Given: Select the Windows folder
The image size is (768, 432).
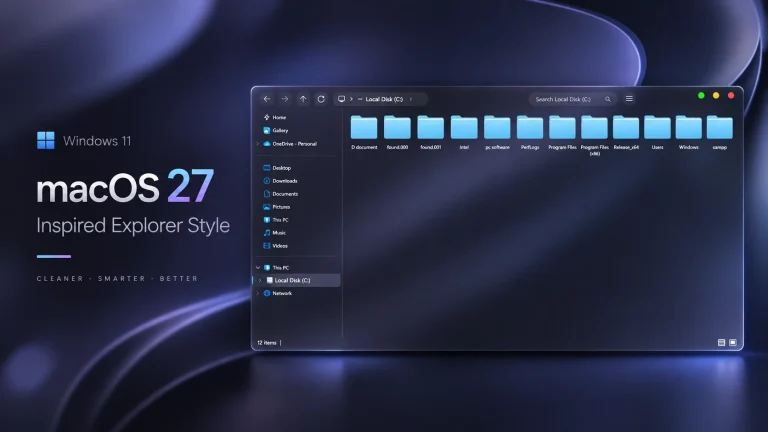Looking at the screenshot, I should 689,132.
